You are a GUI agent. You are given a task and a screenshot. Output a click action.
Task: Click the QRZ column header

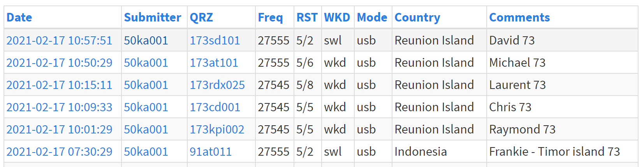(201, 18)
